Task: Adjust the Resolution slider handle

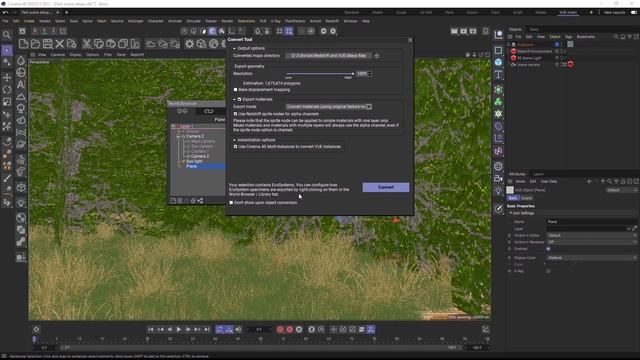Action: [353, 74]
